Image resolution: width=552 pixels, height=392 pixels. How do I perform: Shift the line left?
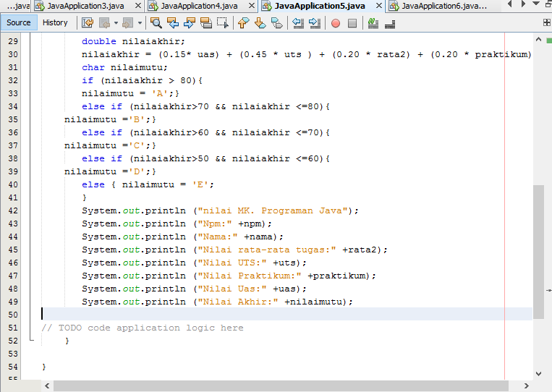pos(298,23)
